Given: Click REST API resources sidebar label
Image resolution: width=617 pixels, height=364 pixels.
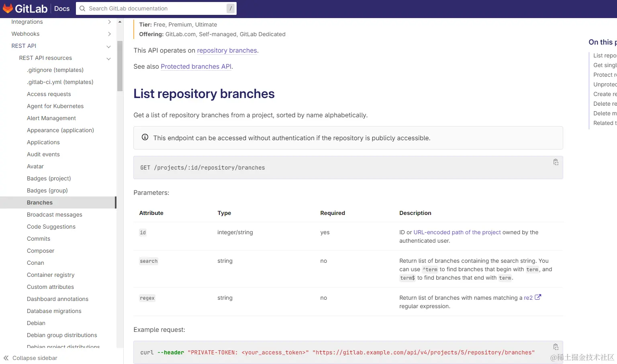Looking at the screenshot, I should [45, 58].
